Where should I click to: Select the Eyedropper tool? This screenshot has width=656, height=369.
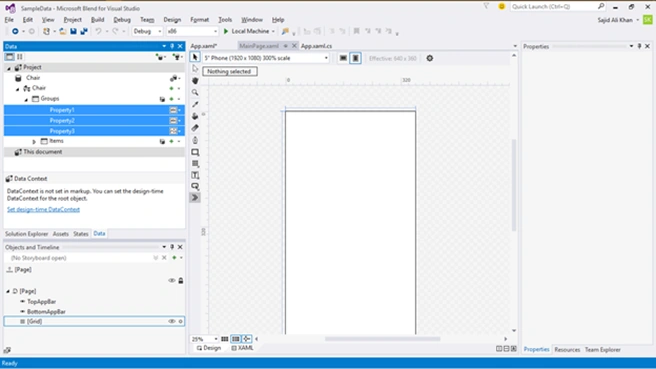[x=195, y=104]
